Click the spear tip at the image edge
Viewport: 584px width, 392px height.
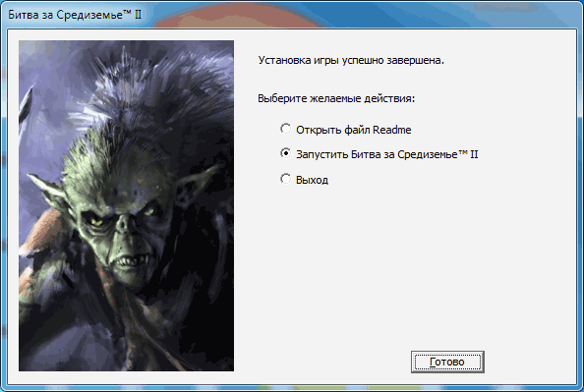coord(27,102)
